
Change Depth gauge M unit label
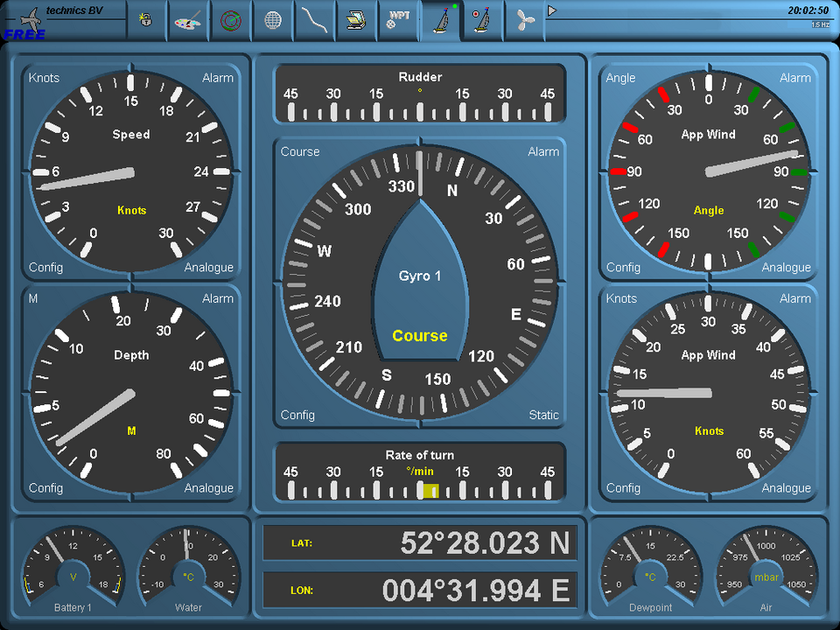[33, 298]
